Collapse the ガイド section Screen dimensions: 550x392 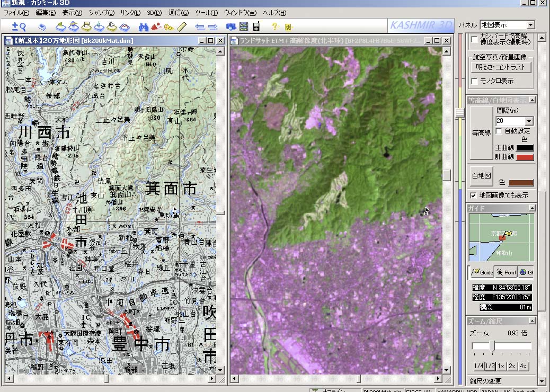[x=532, y=208]
